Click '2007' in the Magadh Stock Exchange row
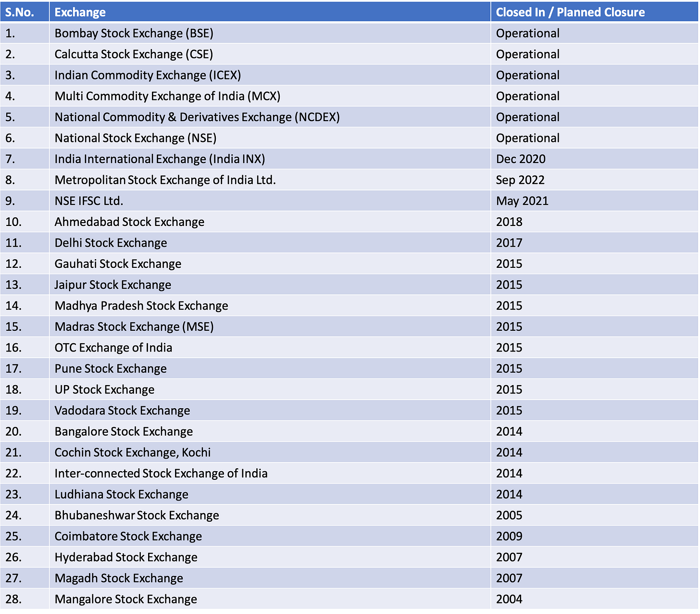The height and width of the screenshot is (614, 700). tap(509, 578)
